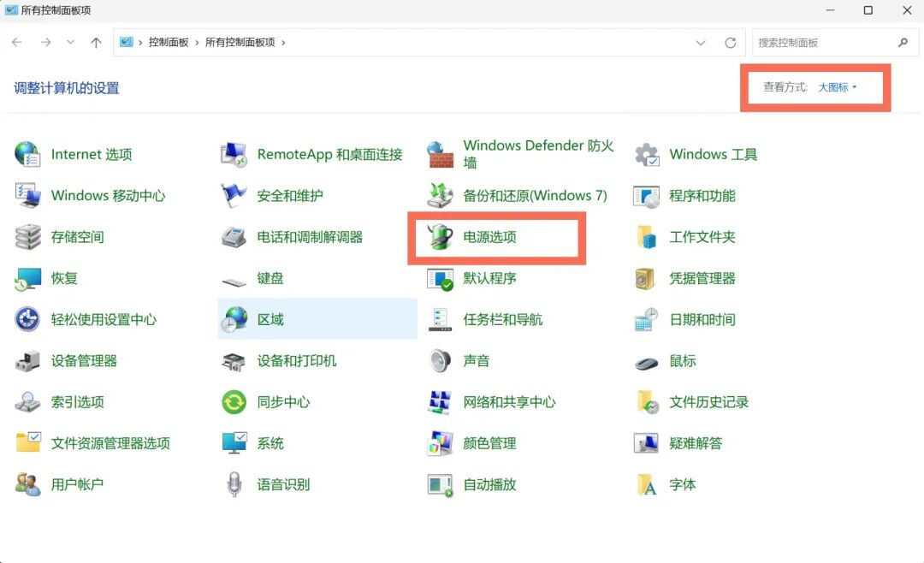Open the 自动播放 icon
924x563 pixels.
[441, 484]
